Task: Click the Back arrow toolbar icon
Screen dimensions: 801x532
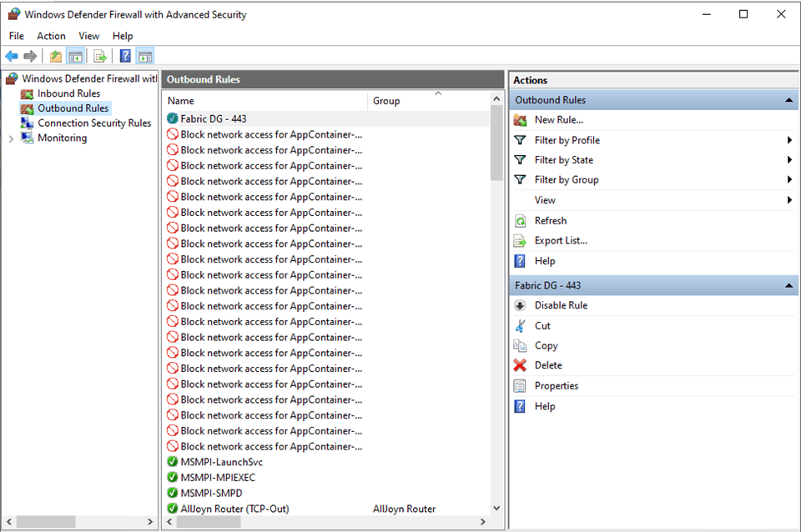Action: point(12,56)
